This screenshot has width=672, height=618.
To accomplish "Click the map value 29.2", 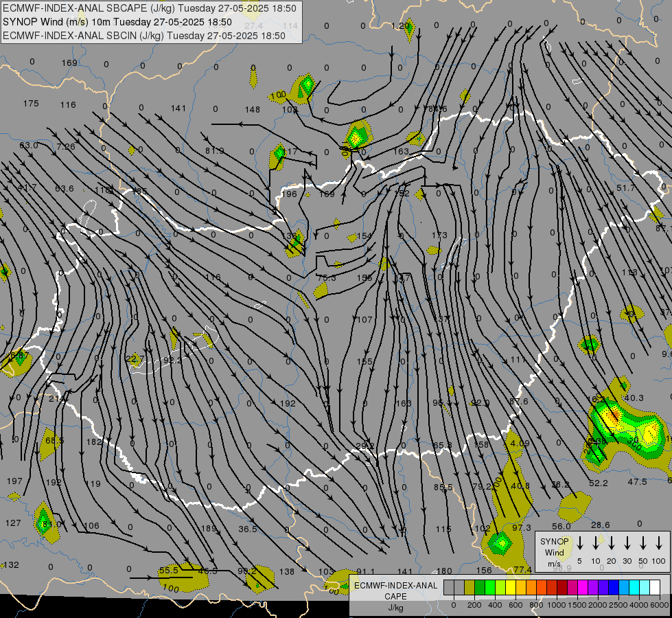I will [x=364, y=446].
